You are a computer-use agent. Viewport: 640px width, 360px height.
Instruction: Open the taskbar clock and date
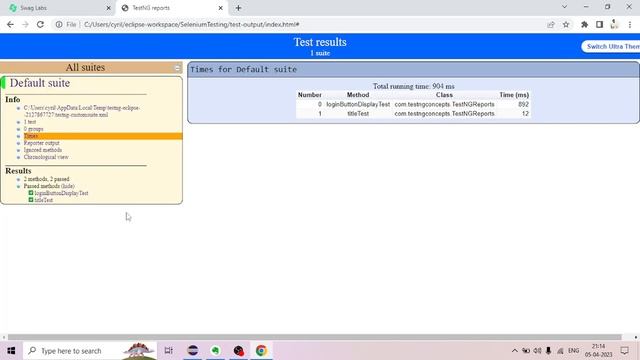(598, 351)
